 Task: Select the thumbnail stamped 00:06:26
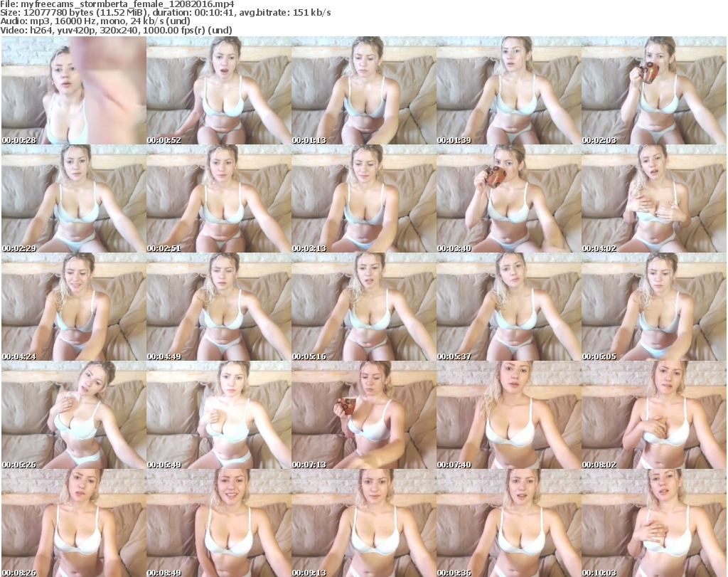coord(74,415)
